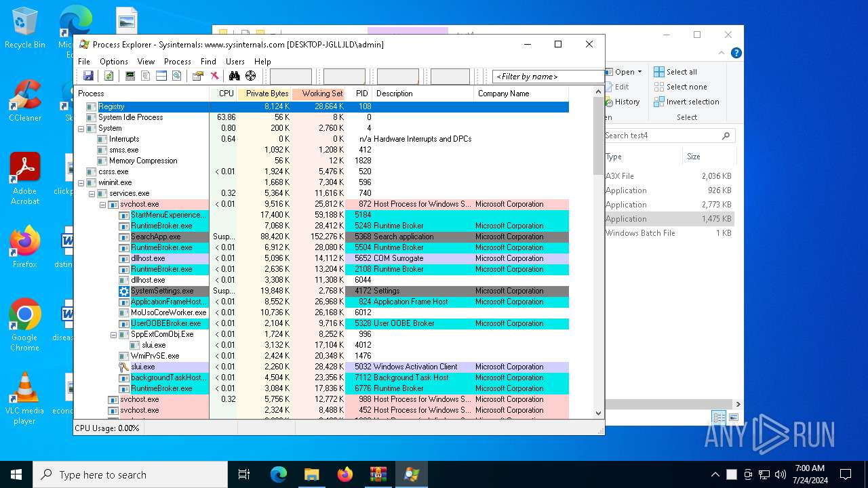Click Invert selection in Explorer ribbon
The height and width of the screenshot is (488, 868).
(686, 102)
